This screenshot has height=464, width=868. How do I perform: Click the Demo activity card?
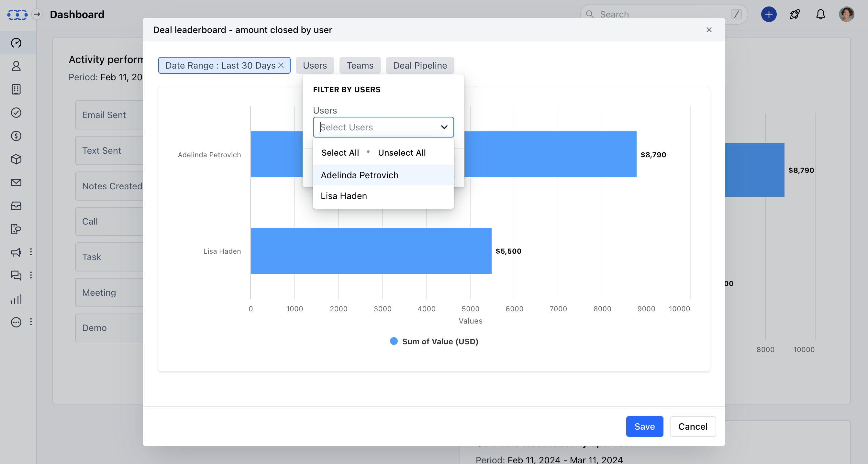[x=109, y=328]
